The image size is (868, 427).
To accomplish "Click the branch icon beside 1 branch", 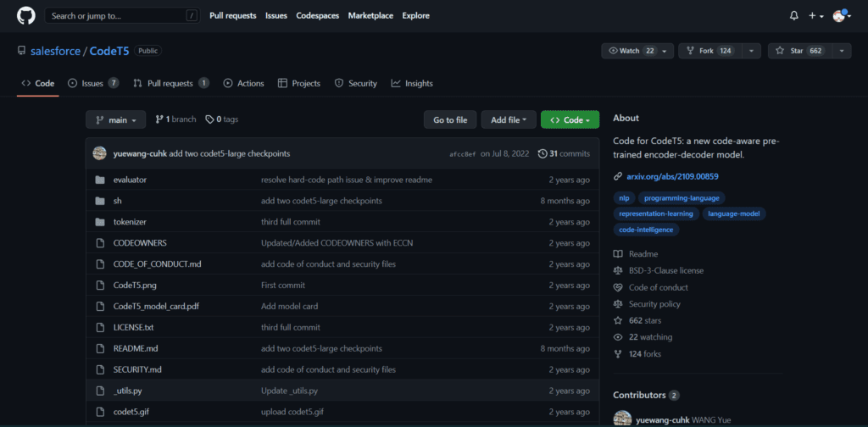I will [x=159, y=120].
